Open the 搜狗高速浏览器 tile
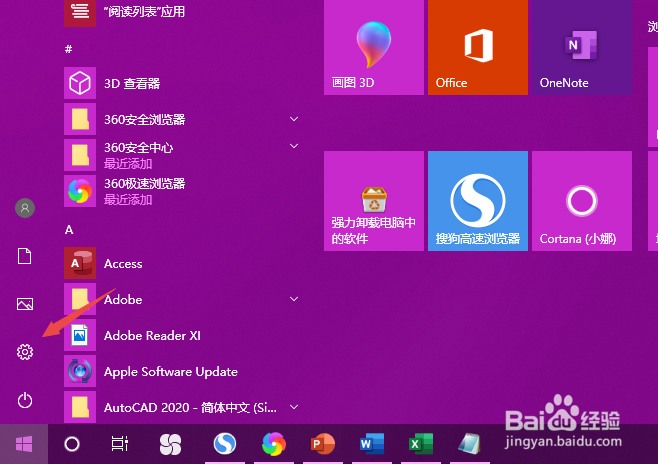The width and height of the screenshot is (658, 464). [478, 201]
